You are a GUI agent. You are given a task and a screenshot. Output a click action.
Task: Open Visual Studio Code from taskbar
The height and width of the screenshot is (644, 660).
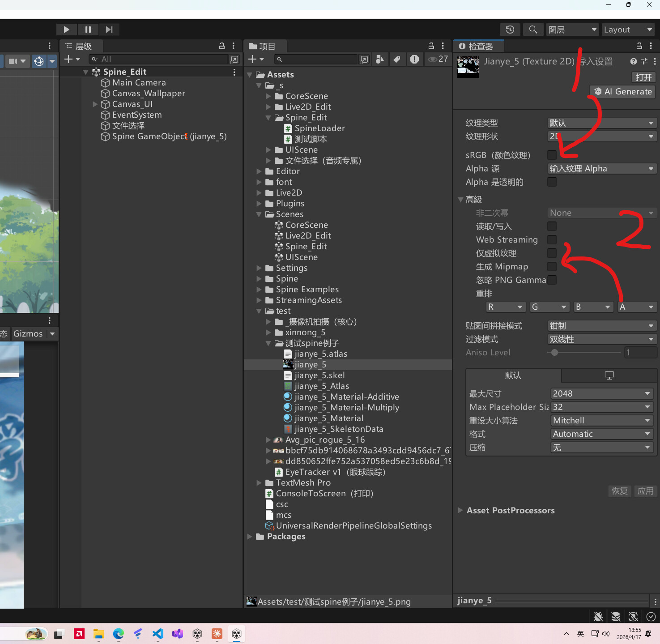tap(158, 633)
